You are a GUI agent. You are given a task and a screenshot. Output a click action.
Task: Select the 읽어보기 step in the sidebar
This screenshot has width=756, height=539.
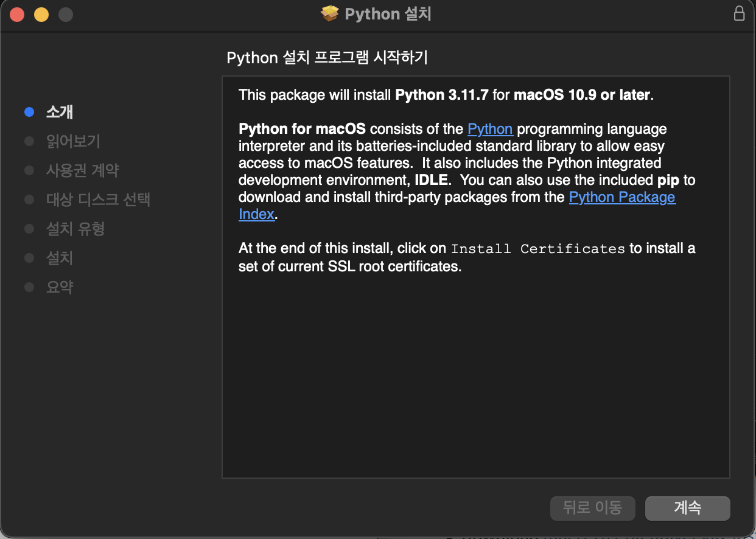click(73, 141)
